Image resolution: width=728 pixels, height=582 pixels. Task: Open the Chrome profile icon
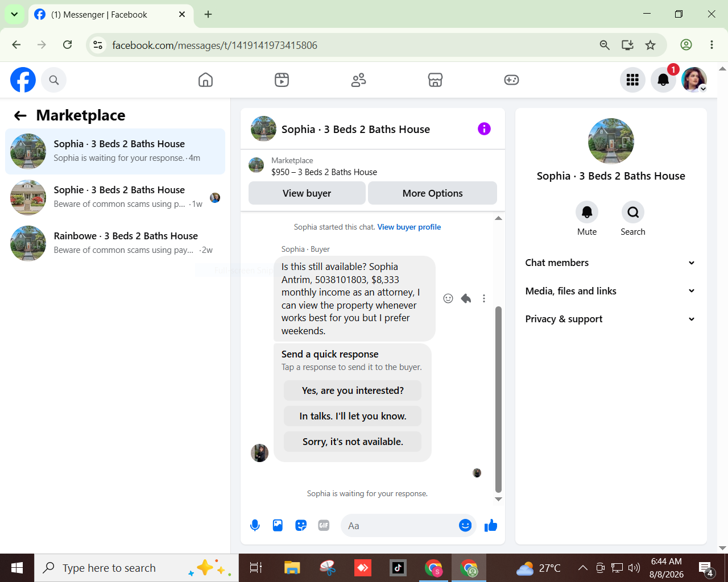(686, 45)
